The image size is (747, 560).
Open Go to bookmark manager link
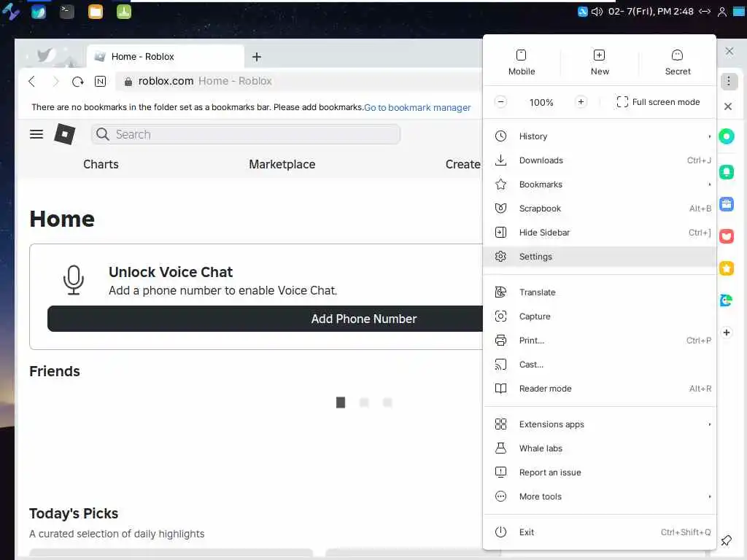point(417,108)
